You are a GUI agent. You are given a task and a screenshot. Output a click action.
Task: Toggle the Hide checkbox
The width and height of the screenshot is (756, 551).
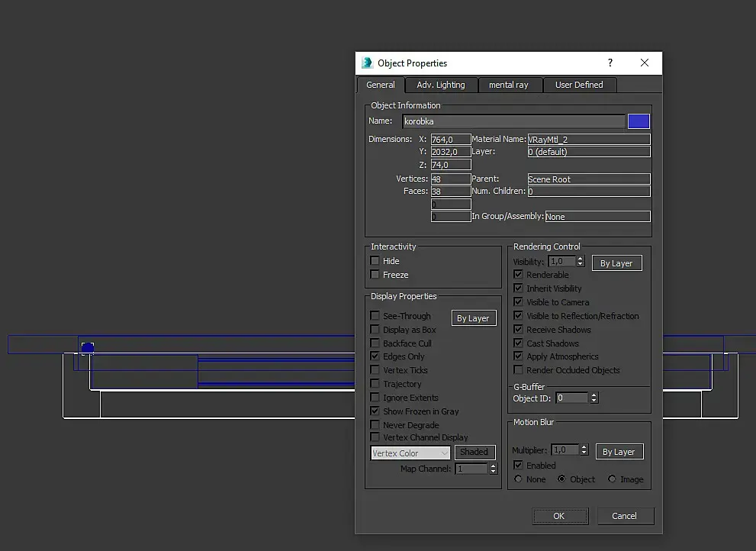click(x=375, y=260)
